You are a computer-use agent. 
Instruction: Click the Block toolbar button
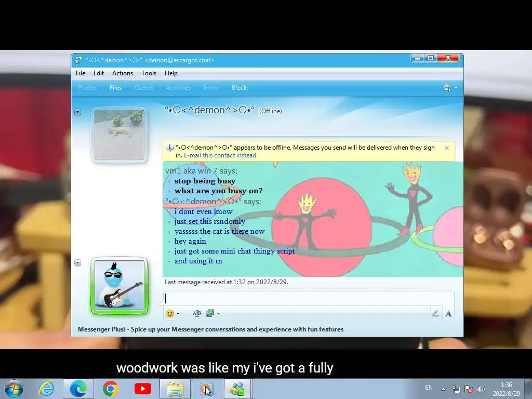coord(239,88)
